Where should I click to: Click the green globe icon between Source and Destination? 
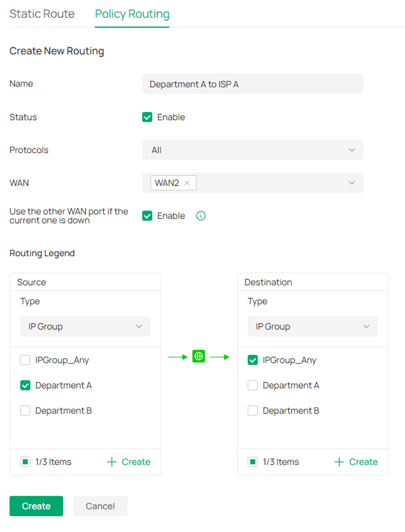coord(198,356)
